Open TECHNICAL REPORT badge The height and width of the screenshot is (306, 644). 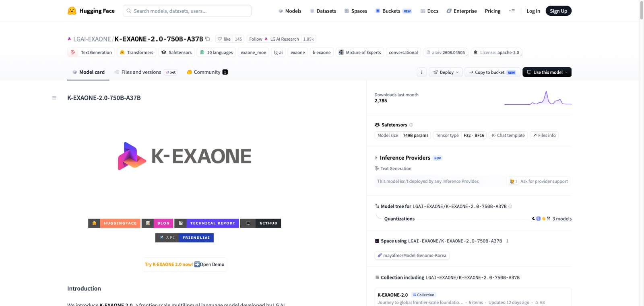[x=207, y=223]
